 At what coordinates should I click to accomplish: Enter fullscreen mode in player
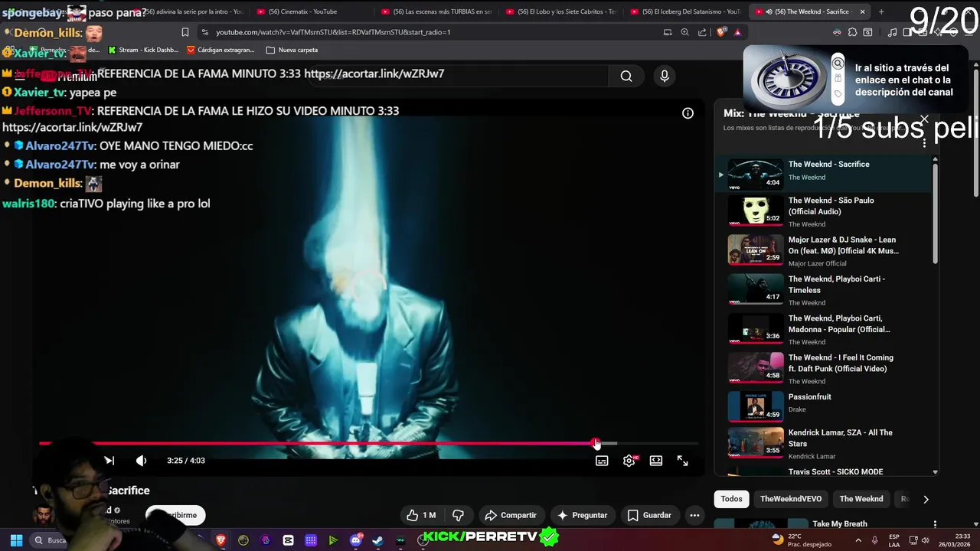pyautogui.click(x=682, y=461)
